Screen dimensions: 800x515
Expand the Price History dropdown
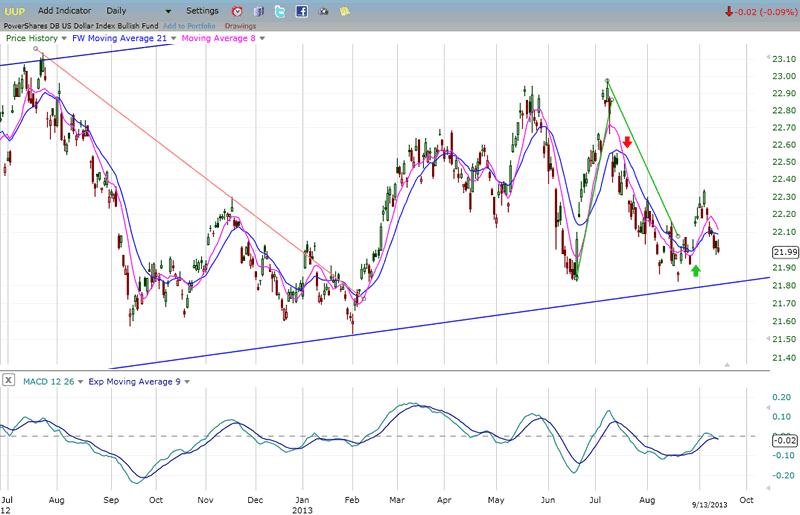point(64,38)
